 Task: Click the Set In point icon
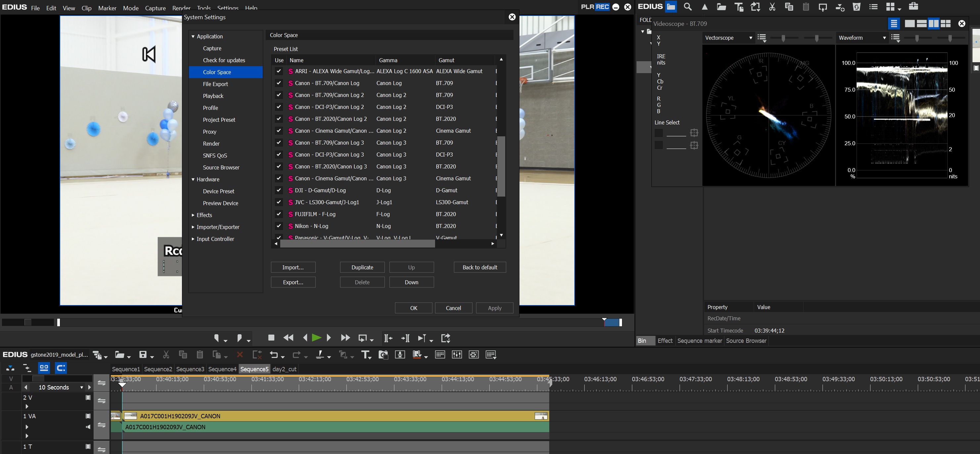point(217,338)
